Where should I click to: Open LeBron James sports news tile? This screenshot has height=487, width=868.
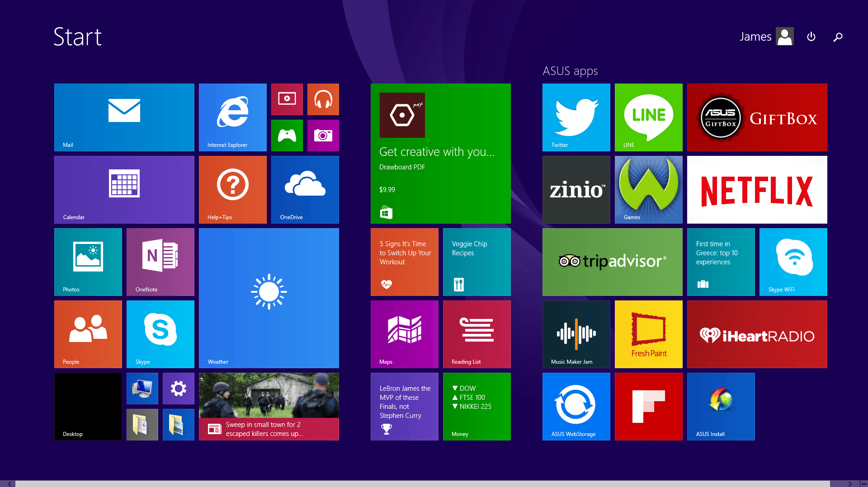click(x=405, y=407)
